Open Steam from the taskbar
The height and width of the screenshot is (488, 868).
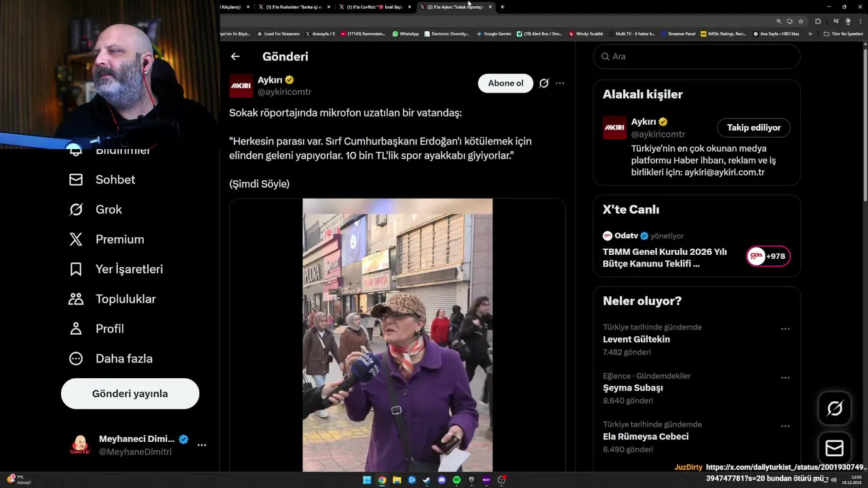click(427, 480)
